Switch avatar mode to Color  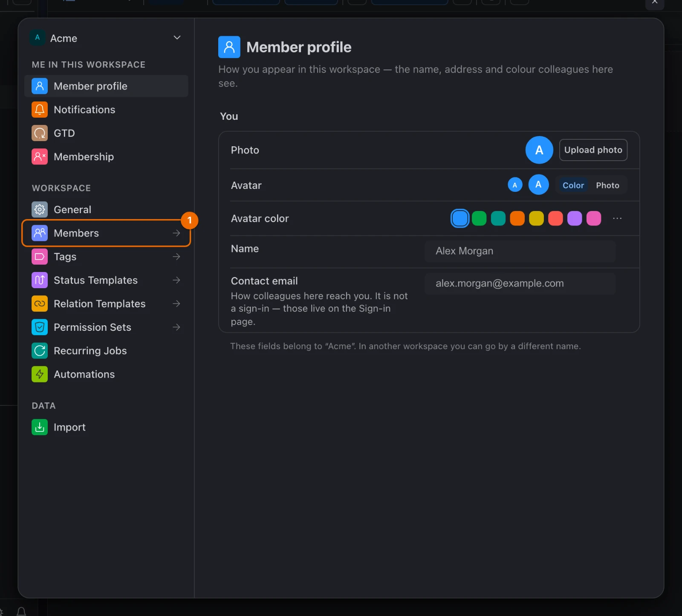click(x=573, y=185)
